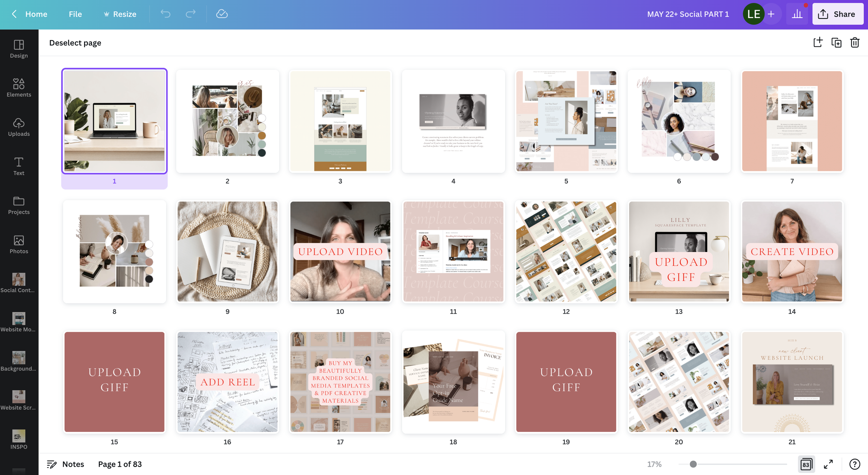Open the Uploads panel

[19, 127]
